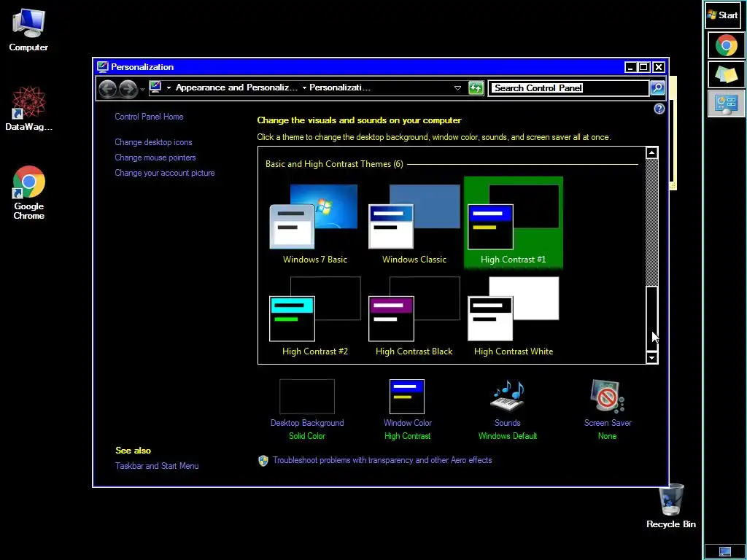Expand the Appearance and Personalization breadcrumb arrow

[304, 88]
